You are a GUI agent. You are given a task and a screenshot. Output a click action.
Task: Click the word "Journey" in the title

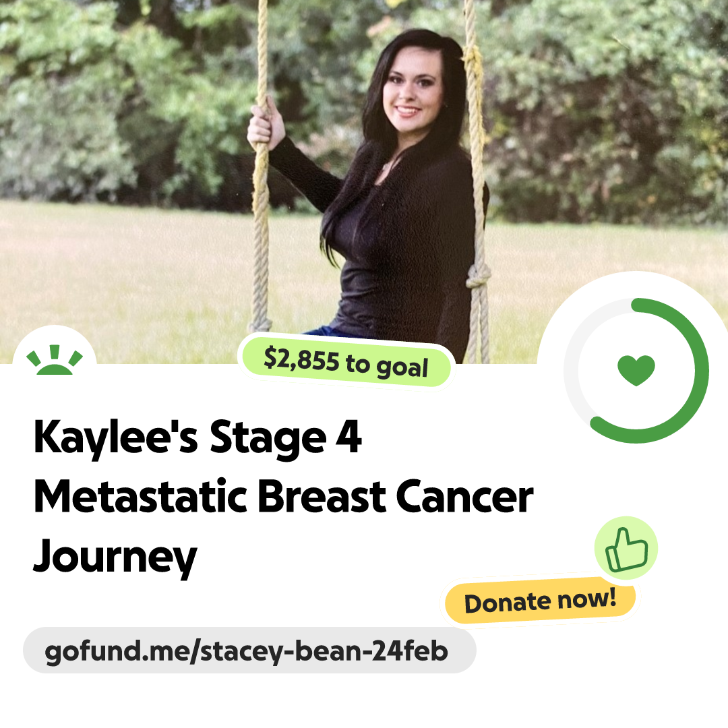(115, 557)
